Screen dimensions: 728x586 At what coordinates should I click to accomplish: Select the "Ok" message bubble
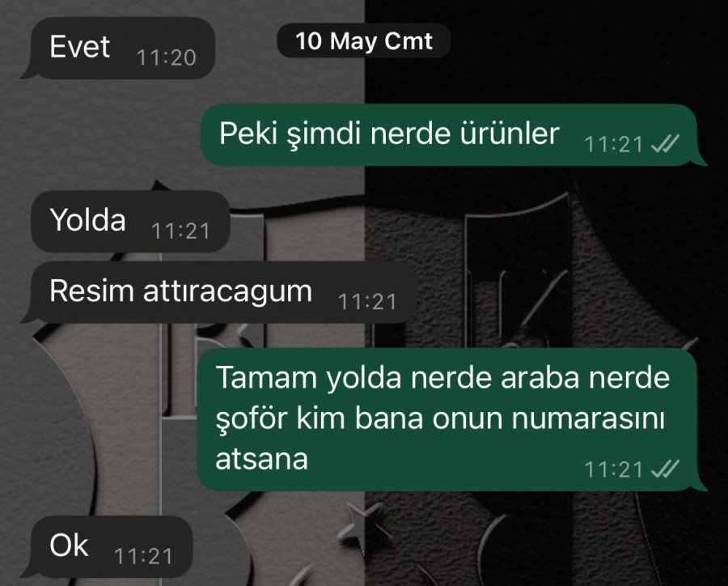coord(112,546)
